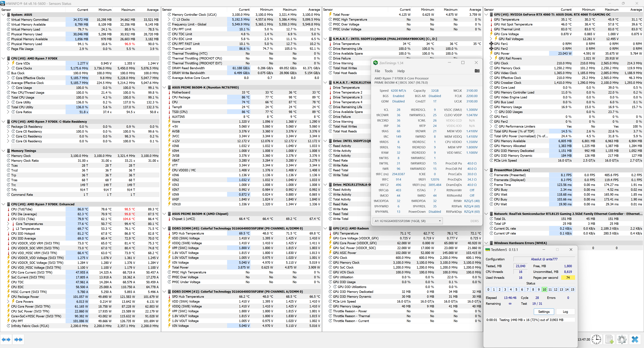The image size is (644, 348).
Task: Collapse the Memory Timings group
Action: [x=3, y=151]
